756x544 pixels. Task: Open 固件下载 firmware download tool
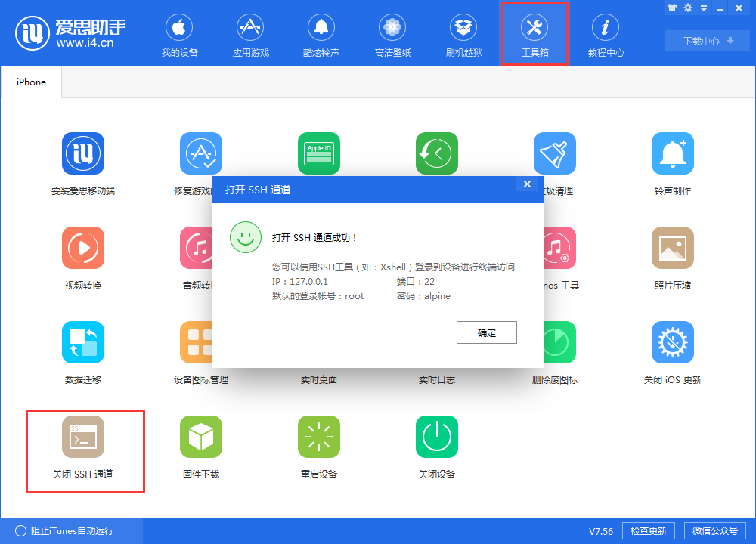click(x=200, y=447)
